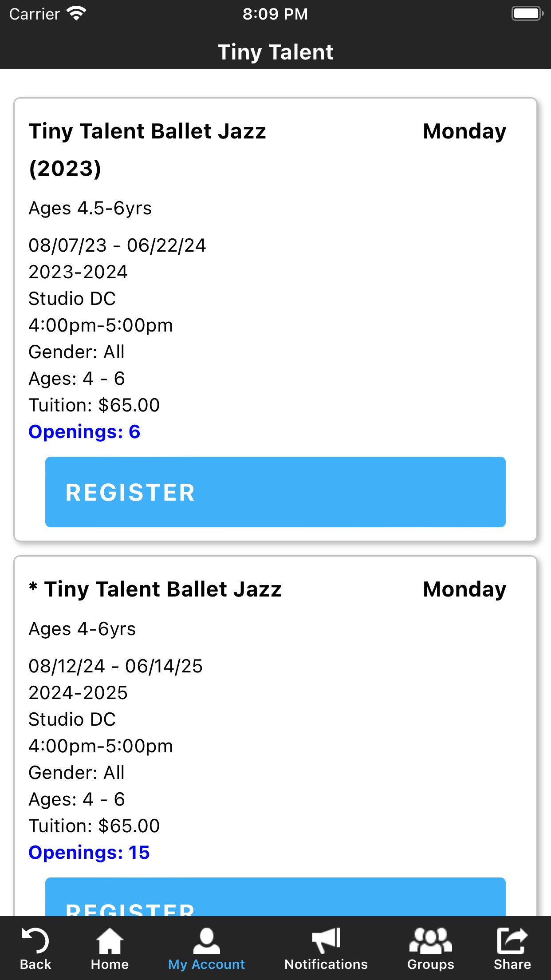
Task: Select the Tuition: $65.00 line in second card
Action: coord(94,826)
